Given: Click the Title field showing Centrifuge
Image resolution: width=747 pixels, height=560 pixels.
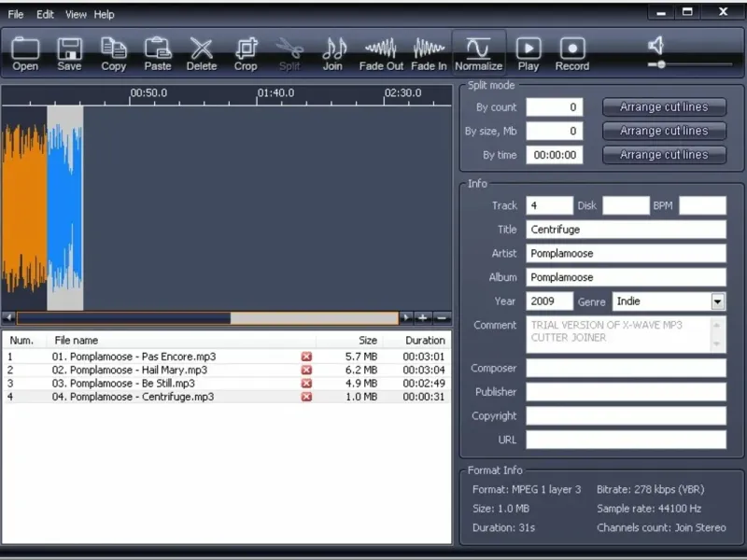Looking at the screenshot, I should click(626, 230).
